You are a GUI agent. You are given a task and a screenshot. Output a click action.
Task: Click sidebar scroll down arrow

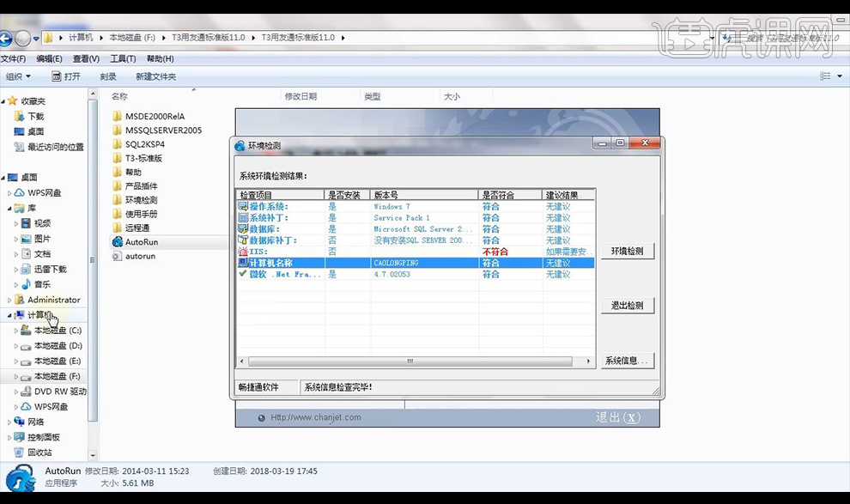point(93,455)
